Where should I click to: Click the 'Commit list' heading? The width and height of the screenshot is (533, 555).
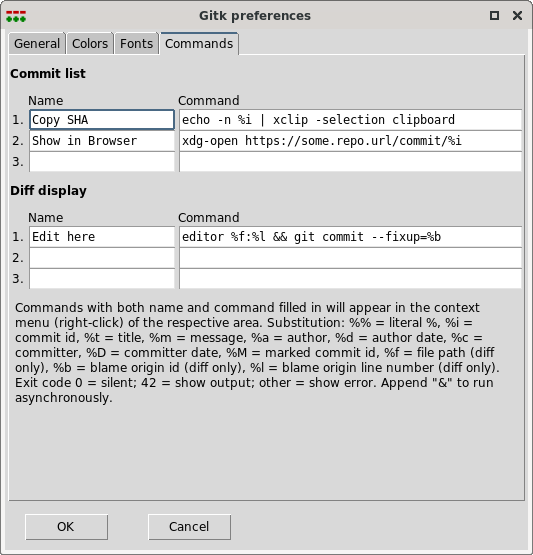[48, 74]
